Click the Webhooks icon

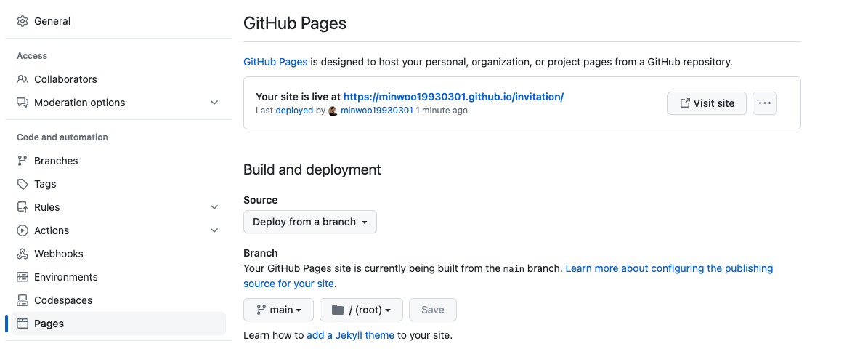coord(22,254)
